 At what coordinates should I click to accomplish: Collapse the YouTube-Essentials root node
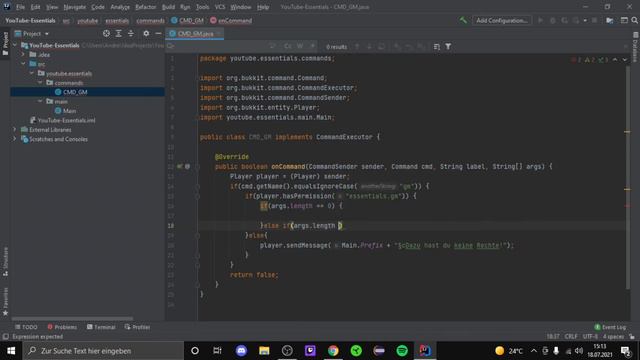coord(15,45)
